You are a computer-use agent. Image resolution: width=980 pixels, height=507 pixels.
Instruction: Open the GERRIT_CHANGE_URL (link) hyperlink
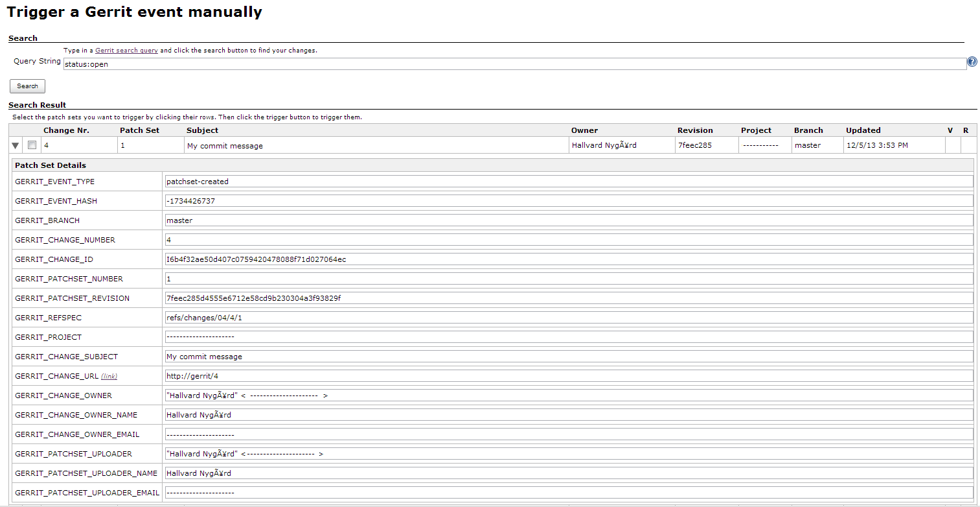109,377
